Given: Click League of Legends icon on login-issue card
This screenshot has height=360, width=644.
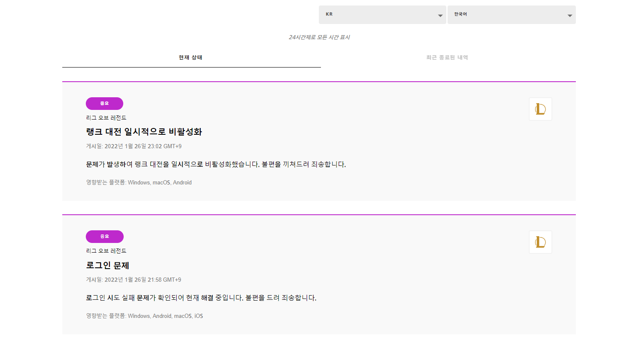Looking at the screenshot, I should pyautogui.click(x=541, y=242).
